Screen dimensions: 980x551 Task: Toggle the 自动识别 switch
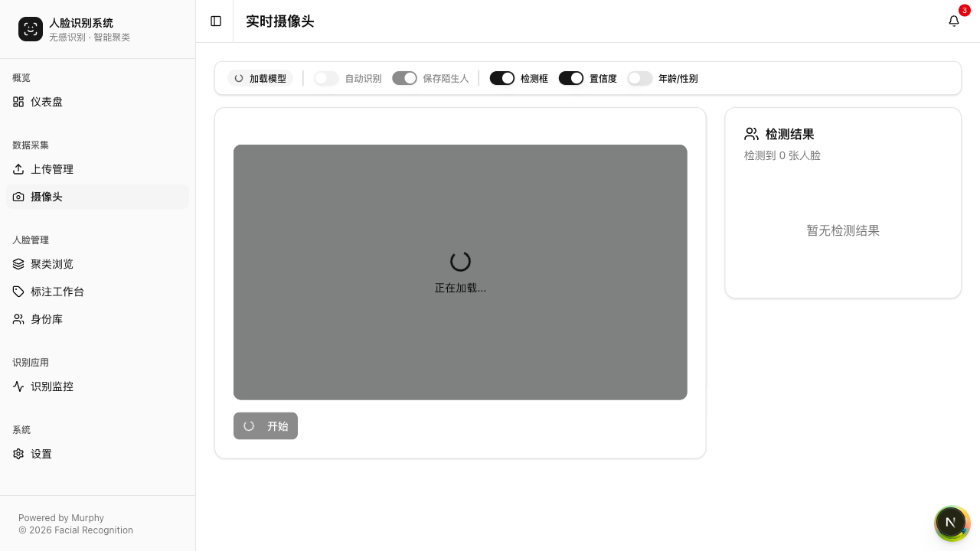click(x=326, y=78)
